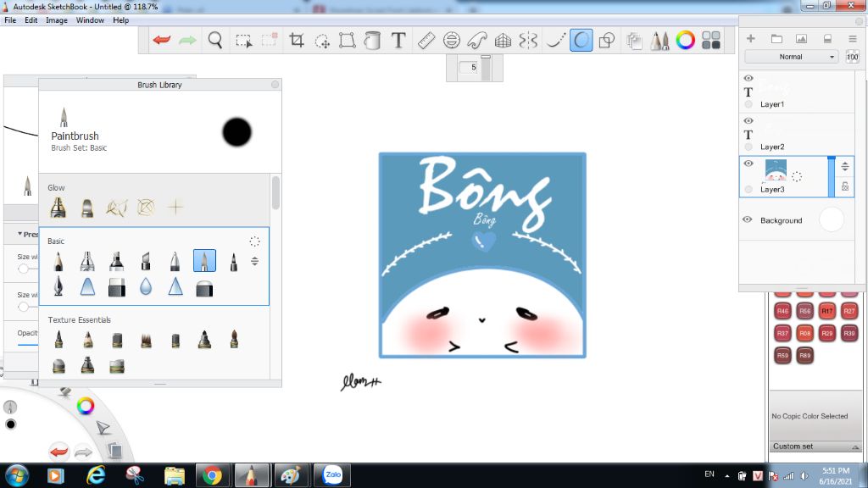Click the green Redo arrow in top toolbar
Viewport: 868px width, 488px height.
187,40
